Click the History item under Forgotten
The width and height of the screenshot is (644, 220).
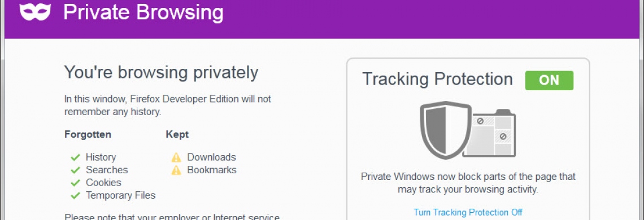coord(101,157)
